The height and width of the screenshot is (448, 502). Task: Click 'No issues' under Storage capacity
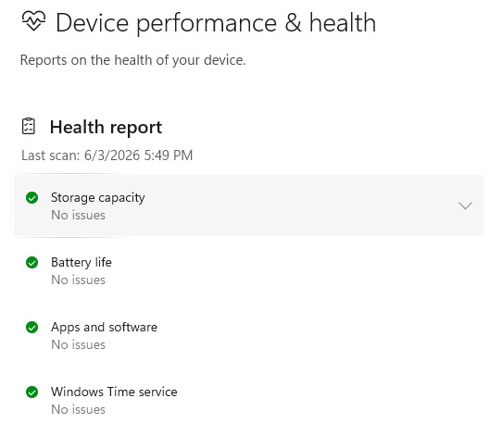pyautogui.click(x=78, y=215)
